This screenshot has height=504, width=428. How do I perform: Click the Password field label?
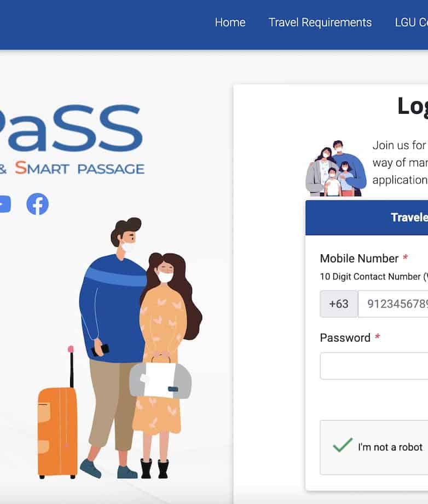(x=345, y=338)
